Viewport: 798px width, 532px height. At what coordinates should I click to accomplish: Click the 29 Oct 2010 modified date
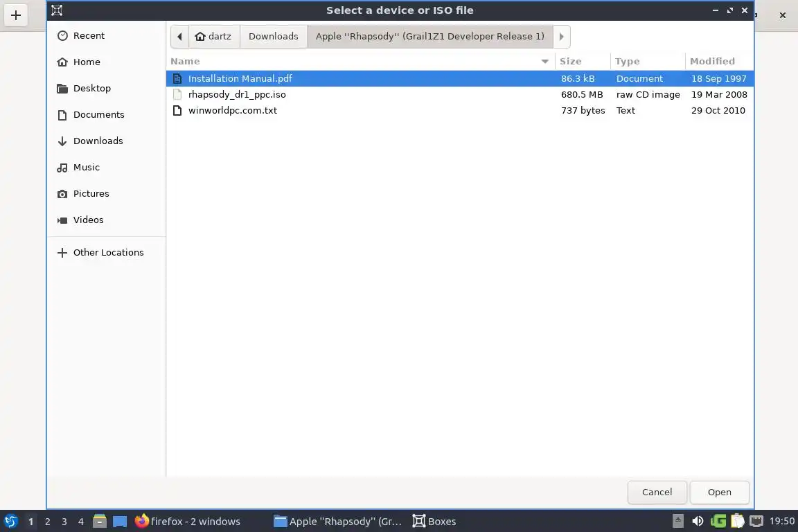click(x=718, y=110)
